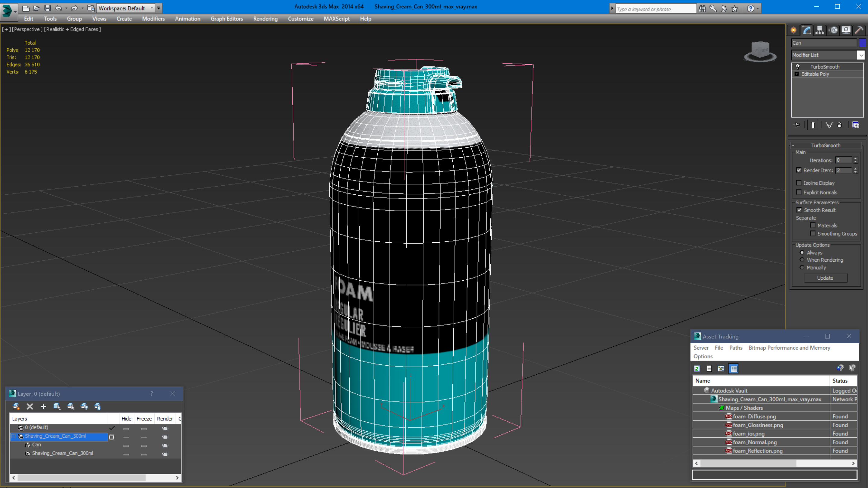Open Configure Modifier Sets icon
The image size is (868, 488).
click(x=856, y=125)
